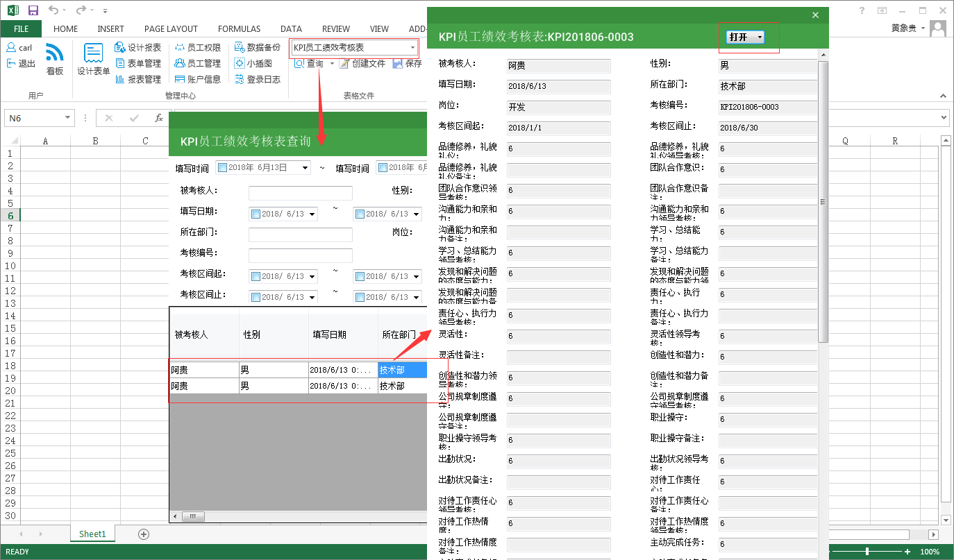Click the 设计表单 form design icon
Viewport: 954px width, 560px height.
(x=93, y=58)
